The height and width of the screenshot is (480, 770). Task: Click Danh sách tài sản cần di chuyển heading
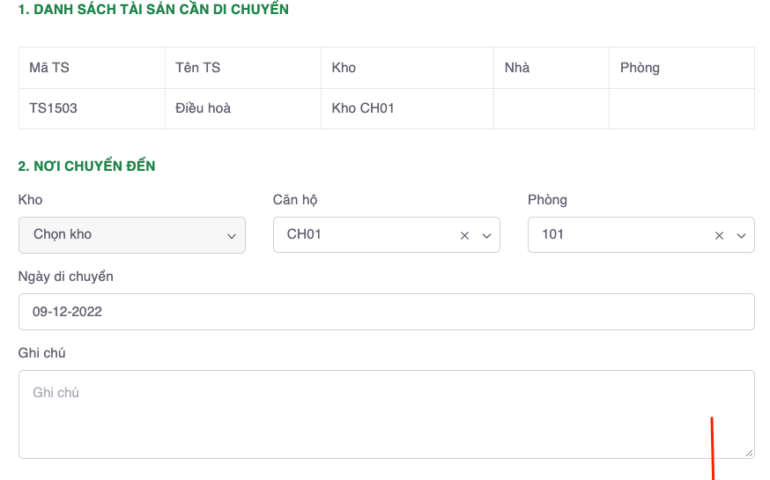[x=153, y=9]
